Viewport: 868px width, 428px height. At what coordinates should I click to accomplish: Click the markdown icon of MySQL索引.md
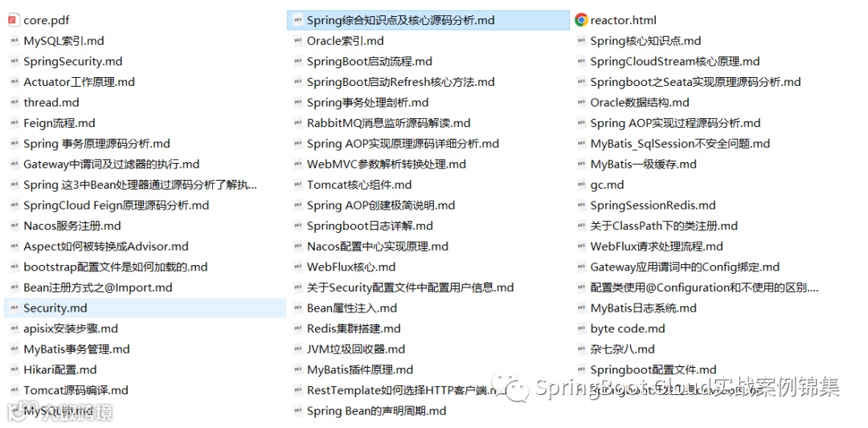click(x=14, y=41)
